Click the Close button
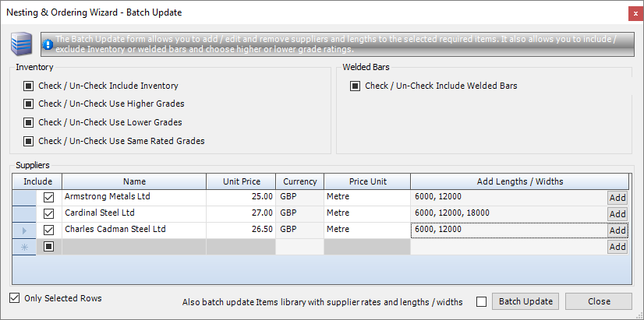Image resolution: width=644 pixels, height=320 pixels. point(599,302)
